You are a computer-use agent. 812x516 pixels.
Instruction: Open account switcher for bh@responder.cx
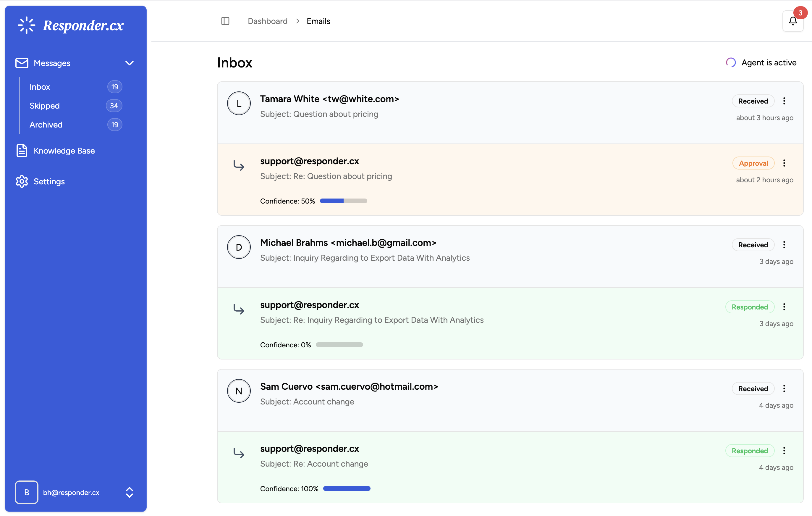[x=130, y=492]
